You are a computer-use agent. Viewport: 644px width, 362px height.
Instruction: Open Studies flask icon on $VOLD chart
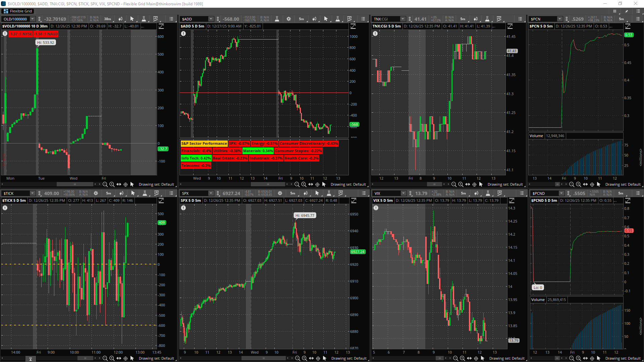pyautogui.click(x=144, y=19)
